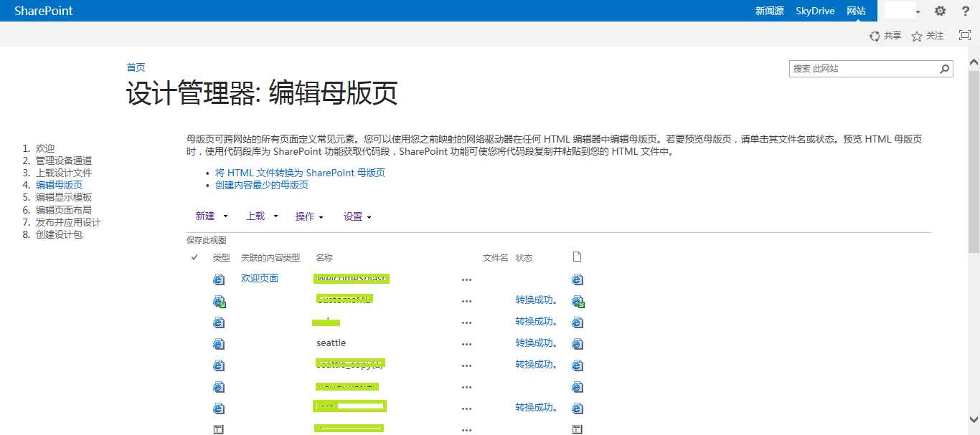Viewport: 980px width, 435px height.
Task: Open 管理设备通道 in left navigation
Action: (x=64, y=161)
